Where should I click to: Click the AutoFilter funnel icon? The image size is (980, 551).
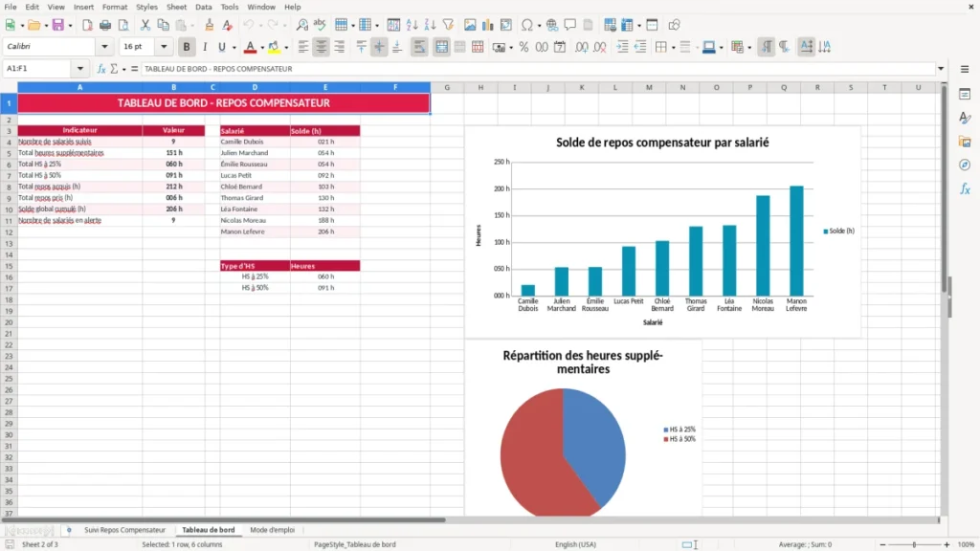coord(448,25)
